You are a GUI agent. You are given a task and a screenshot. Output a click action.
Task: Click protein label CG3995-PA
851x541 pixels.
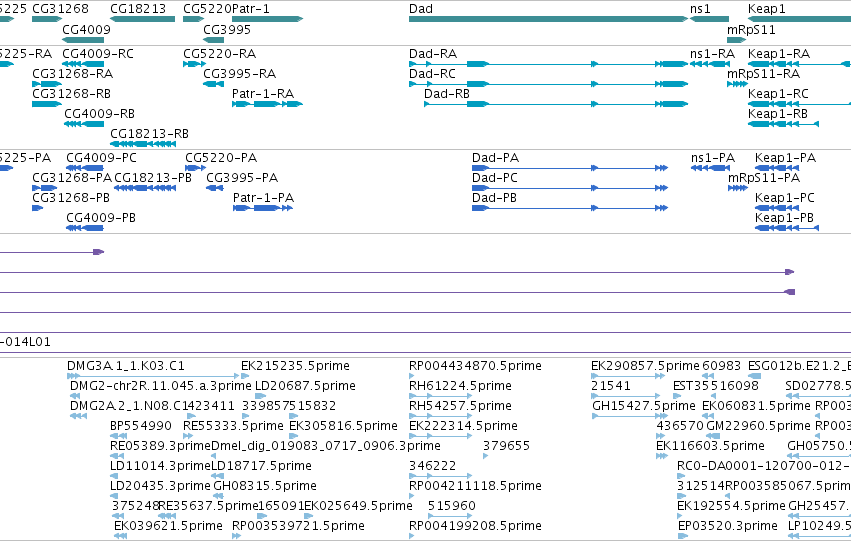tap(242, 178)
